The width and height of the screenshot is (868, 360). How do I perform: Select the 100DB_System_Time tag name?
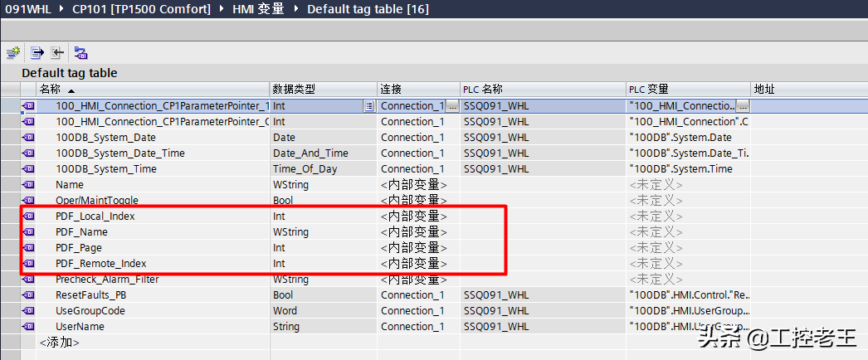coord(106,168)
